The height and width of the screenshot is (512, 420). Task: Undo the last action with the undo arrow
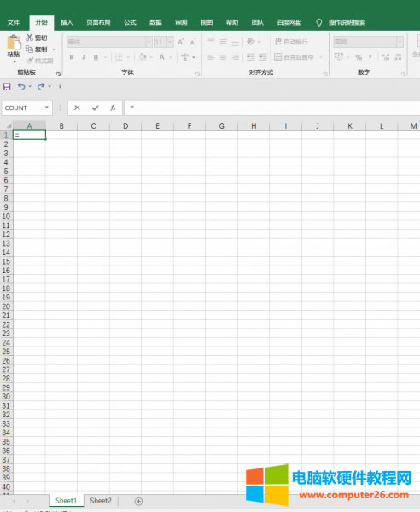[x=21, y=86]
